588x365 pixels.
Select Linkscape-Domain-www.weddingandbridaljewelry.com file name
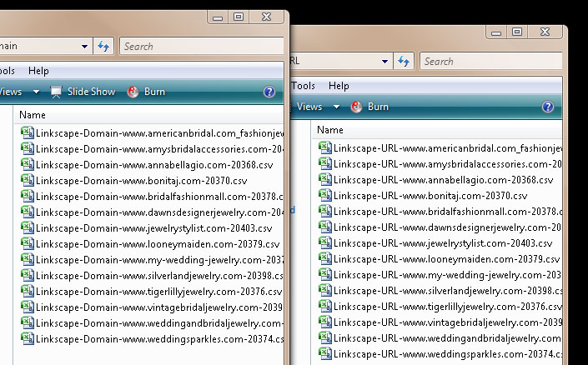(x=160, y=323)
